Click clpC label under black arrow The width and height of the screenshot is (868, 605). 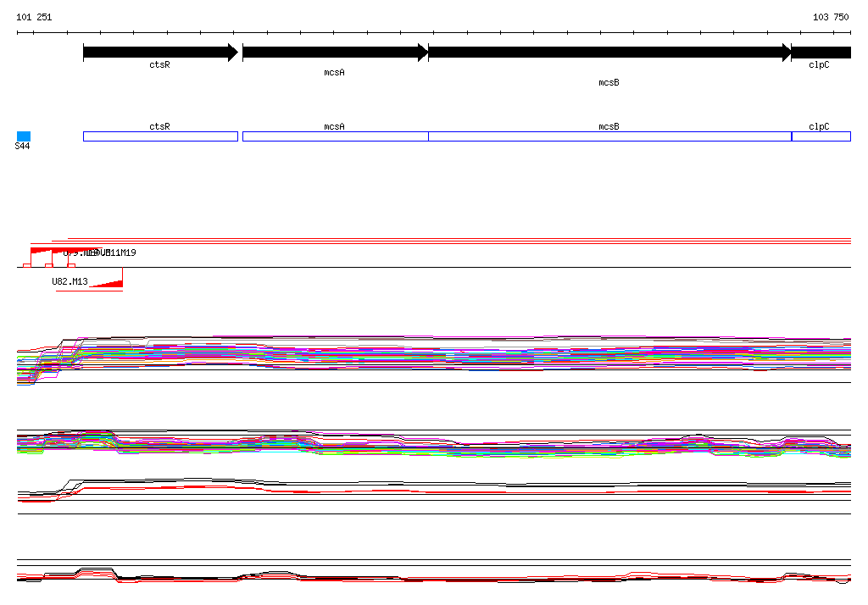click(820, 64)
